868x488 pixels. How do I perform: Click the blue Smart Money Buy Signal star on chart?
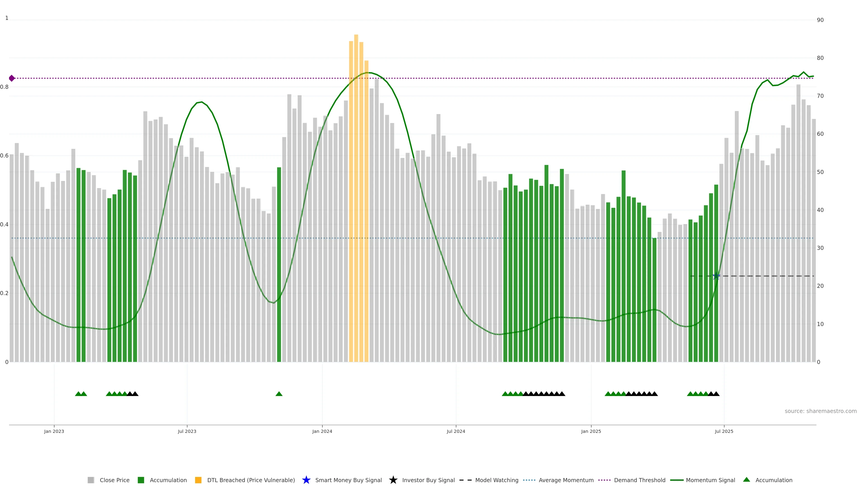pyautogui.click(x=716, y=276)
